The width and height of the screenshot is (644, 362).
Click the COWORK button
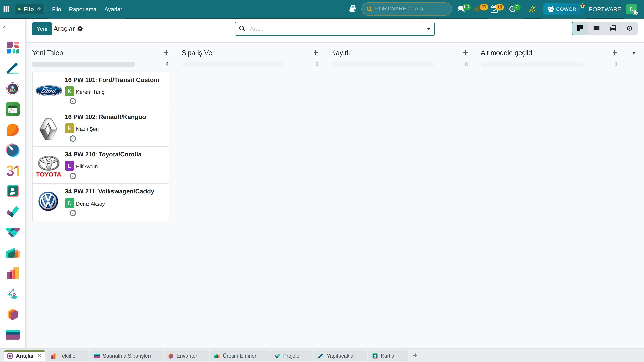pyautogui.click(x=563, y=9)
